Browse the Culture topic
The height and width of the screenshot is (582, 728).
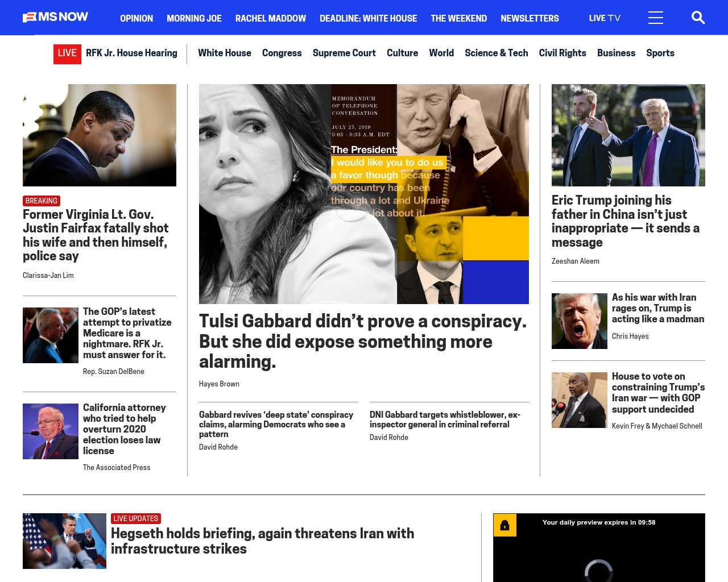[402, 53]
